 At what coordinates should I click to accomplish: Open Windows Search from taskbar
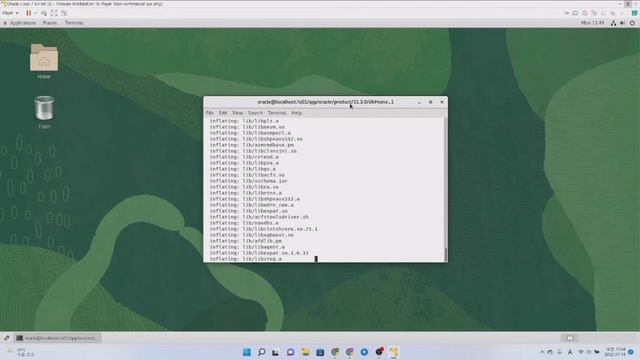[262, 352]
